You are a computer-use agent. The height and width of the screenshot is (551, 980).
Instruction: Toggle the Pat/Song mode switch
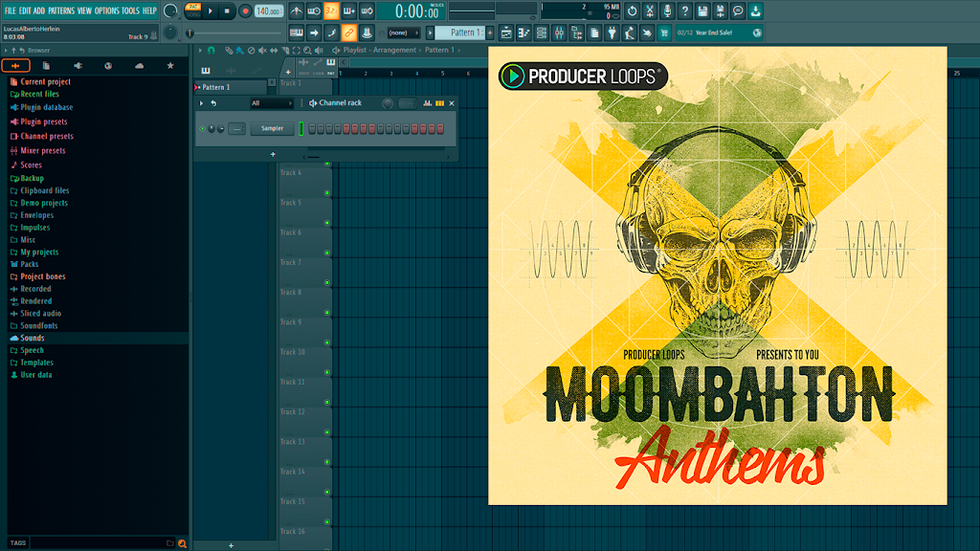click(x=193, y=11)
